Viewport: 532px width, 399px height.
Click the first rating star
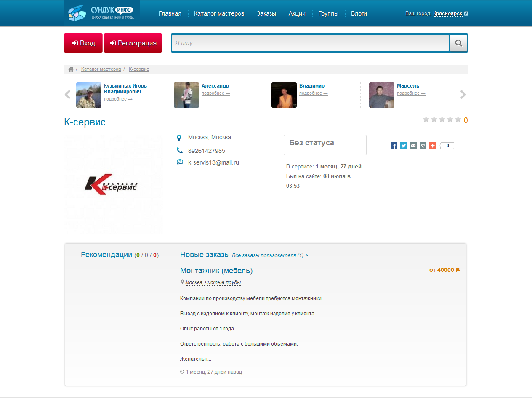tap(426, 120)
